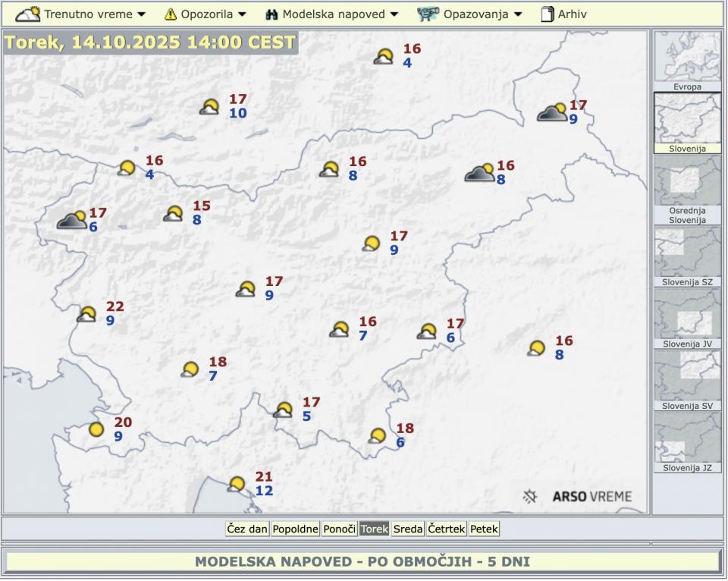The image size is (728, 581).
Task: Click the cloudy weather icon beside 17/6
Action: point(72,221)
